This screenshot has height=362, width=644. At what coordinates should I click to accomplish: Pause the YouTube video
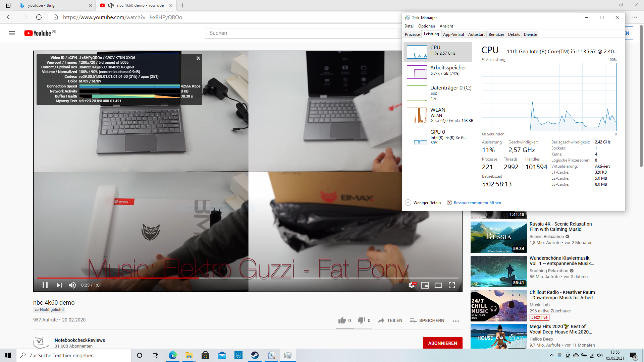45,285
